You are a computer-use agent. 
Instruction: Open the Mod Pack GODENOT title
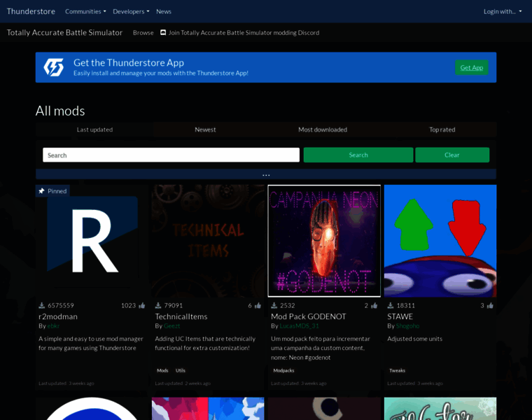309,316
